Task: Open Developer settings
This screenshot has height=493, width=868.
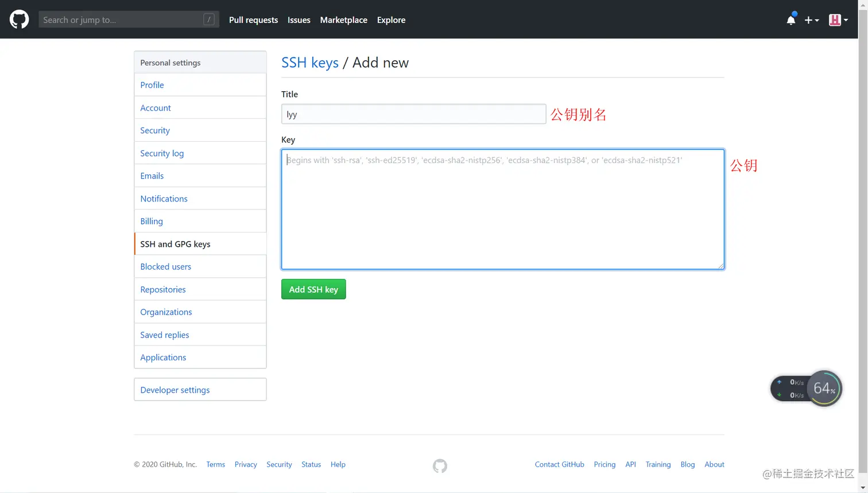Action: 200,390
